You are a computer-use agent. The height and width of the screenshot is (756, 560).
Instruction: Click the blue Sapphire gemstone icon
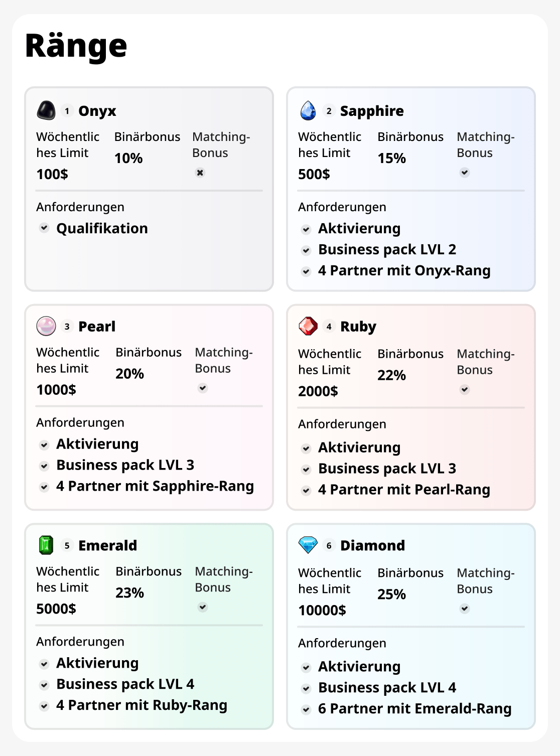pos(308,110)
